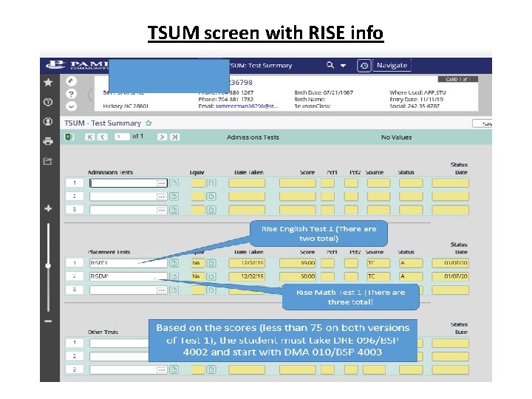Open lookup ellipsis for Admissions Tests row 3

pyautogui.click(x=161, y=210)
